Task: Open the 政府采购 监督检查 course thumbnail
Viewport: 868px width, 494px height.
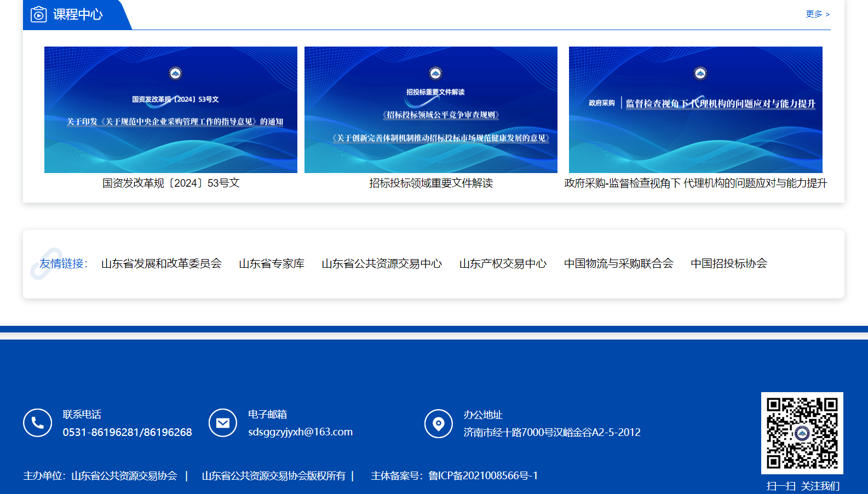Action: pos(695,110)
